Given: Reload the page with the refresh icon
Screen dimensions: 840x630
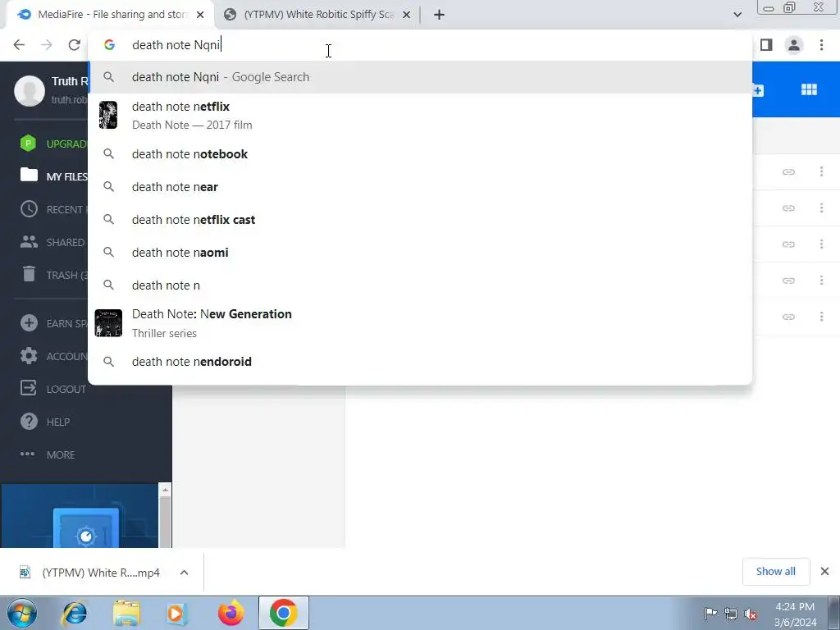Looking at the screenshot, I should point(75,45).
